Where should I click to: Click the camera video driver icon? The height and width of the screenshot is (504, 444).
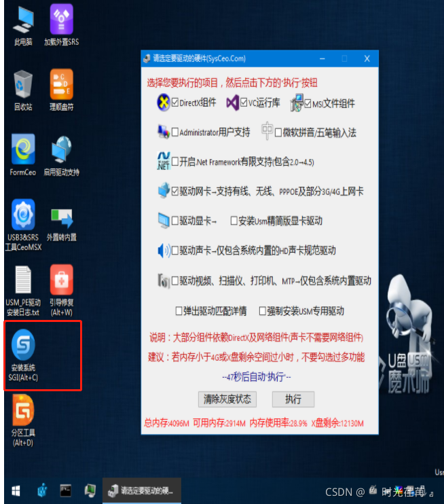coord(164,281)
